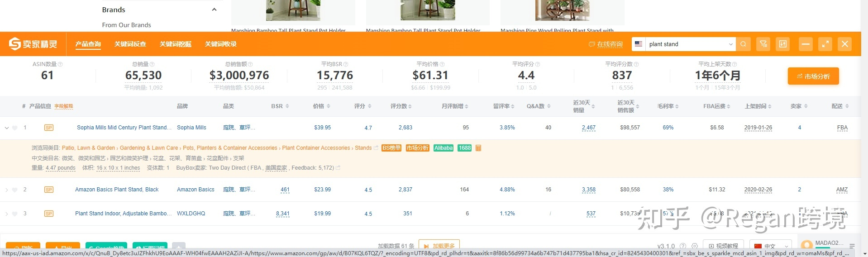Click the plant stand search input field
This screenshot has height=257, width=868.
click(686, 44)
